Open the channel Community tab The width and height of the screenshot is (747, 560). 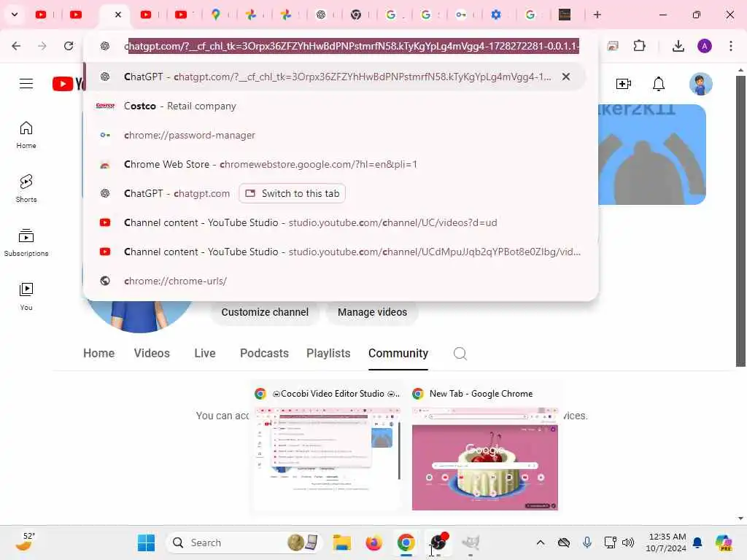[398, 354]
